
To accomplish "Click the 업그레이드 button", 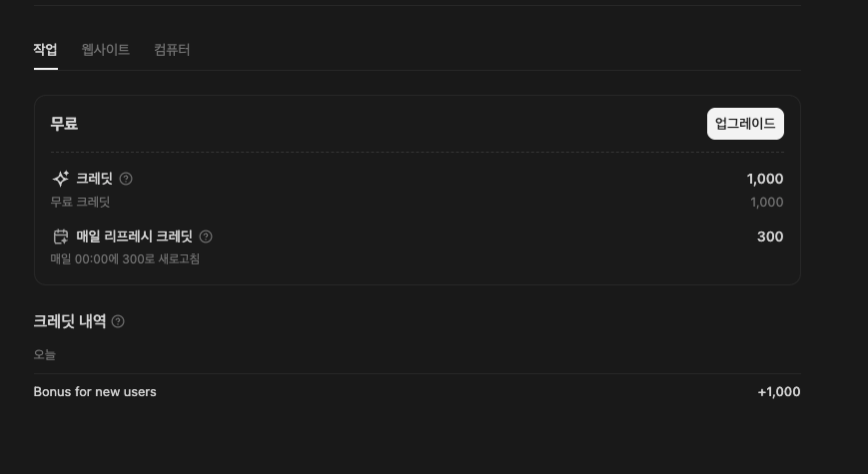I will (x=745, y=124).
